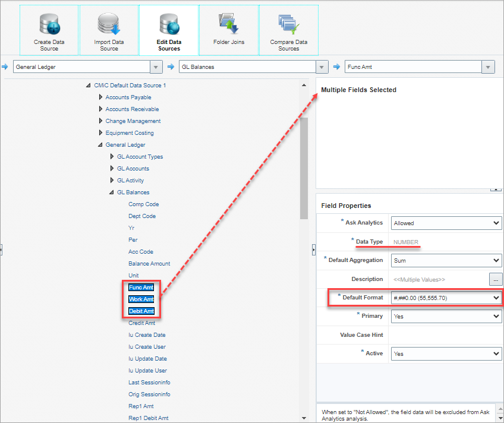Select the Comp Code field

coord(144,204)
